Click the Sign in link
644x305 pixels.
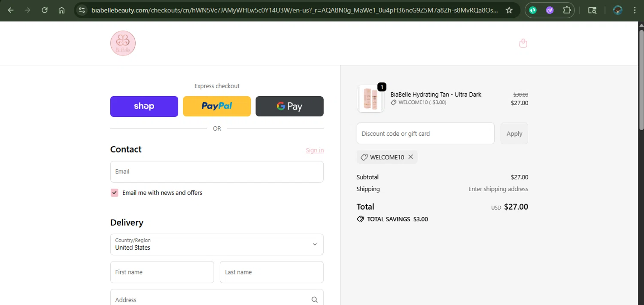pos(315,150)
